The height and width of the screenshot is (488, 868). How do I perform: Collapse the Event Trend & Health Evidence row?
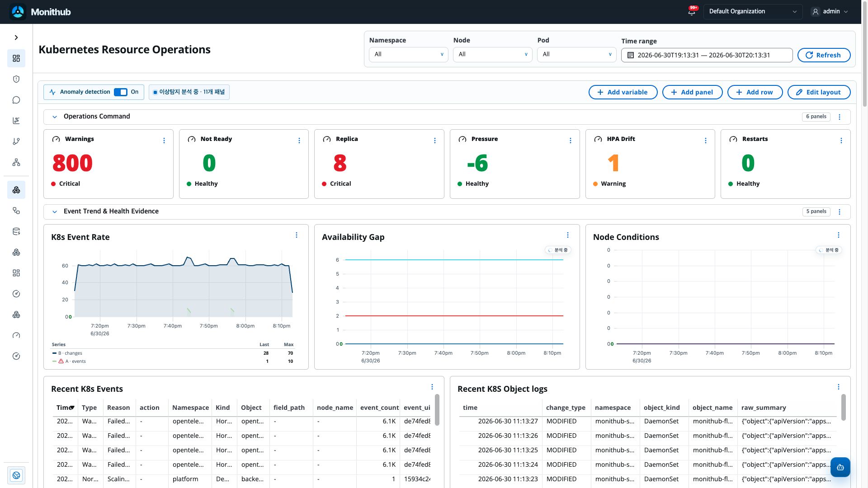pos(55,211)
